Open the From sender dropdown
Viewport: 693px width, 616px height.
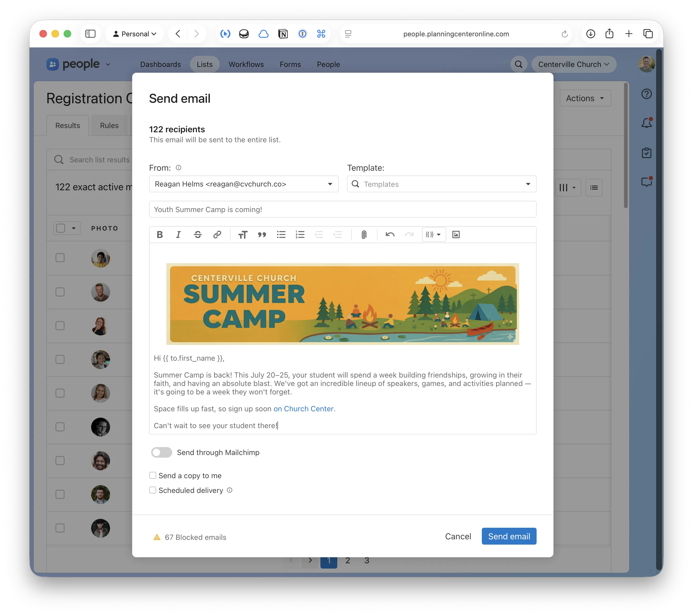330,184
